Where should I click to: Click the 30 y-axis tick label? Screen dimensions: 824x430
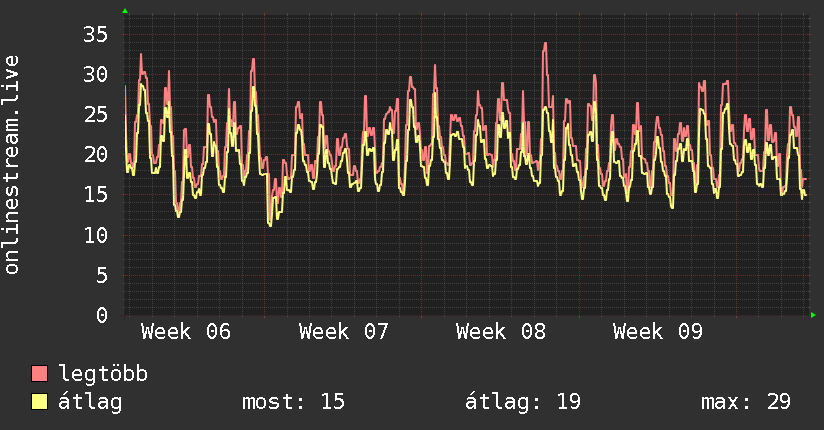pyautogui.click(x=95, y=75)
